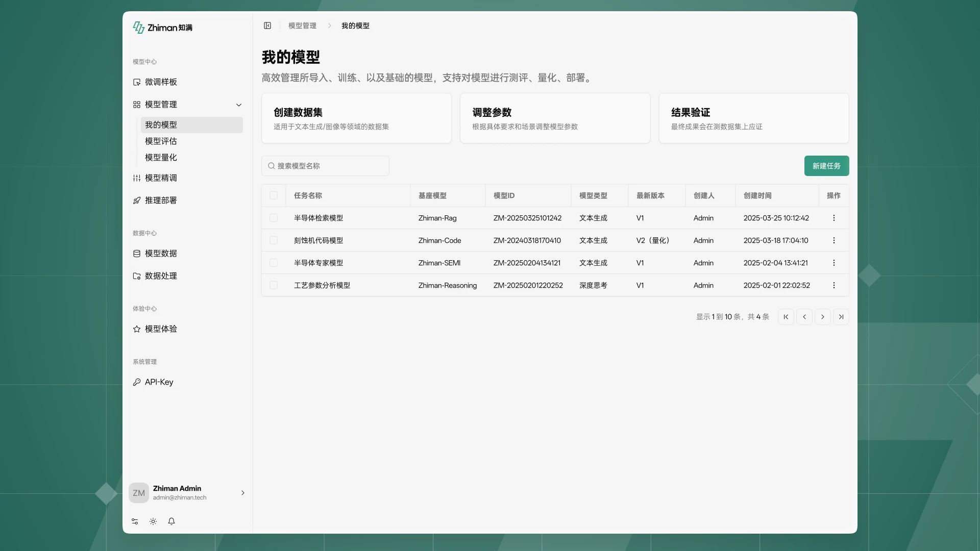Check the 半导体专家模型 row checkbox

tap(274, 263)
